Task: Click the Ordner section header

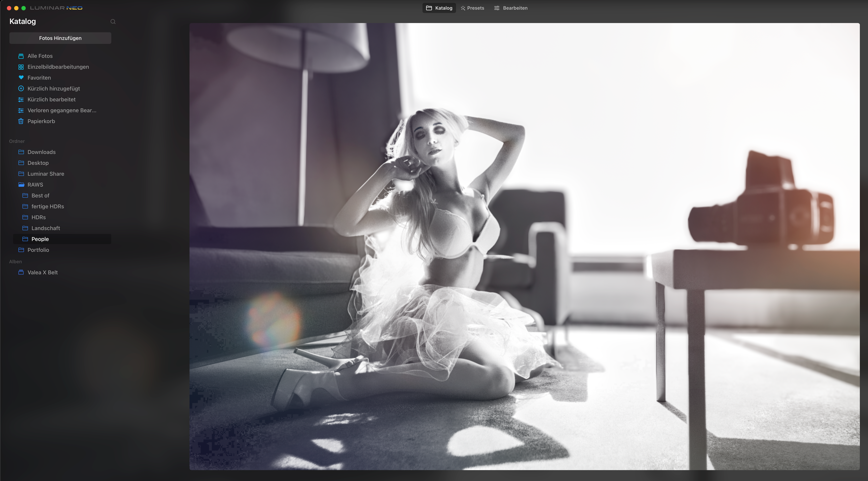Action: (x=17, y=141)
